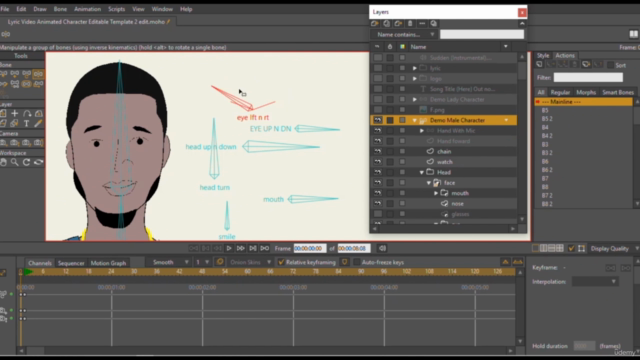Show the Smart Bones actions filter
This screenshot has width=640, height=360.
point(618,92)
